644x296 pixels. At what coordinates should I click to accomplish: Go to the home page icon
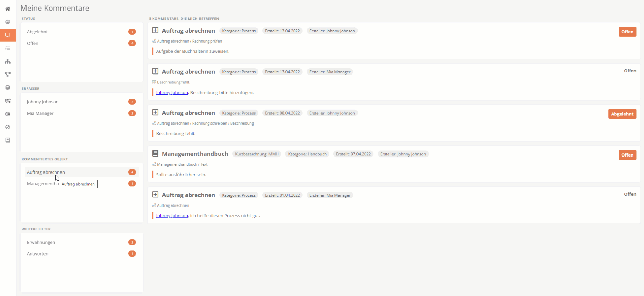8,9
